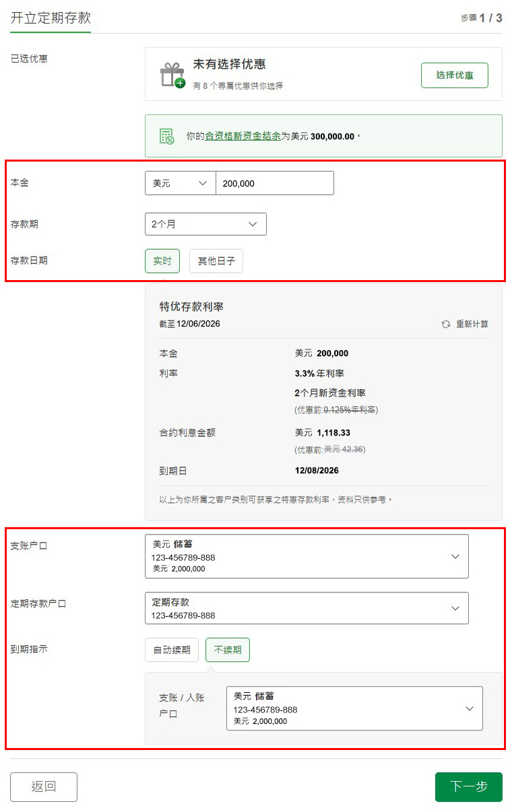Click the struck-through 0.125% 年利率 text

point(350,410)
